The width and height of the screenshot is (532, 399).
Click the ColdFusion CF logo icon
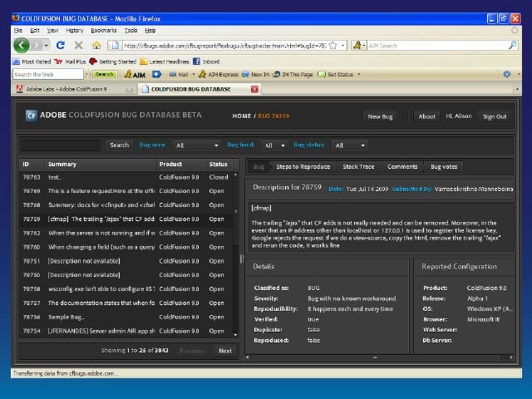point(32,116)
